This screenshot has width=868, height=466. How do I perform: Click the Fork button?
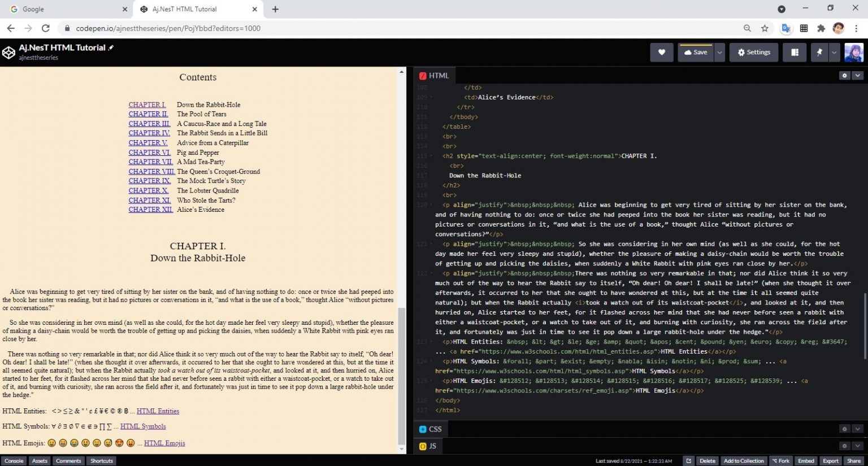(780, 461)
